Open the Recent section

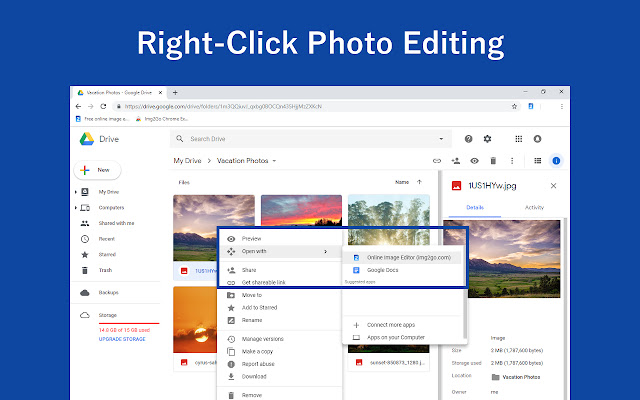(107, 239)
